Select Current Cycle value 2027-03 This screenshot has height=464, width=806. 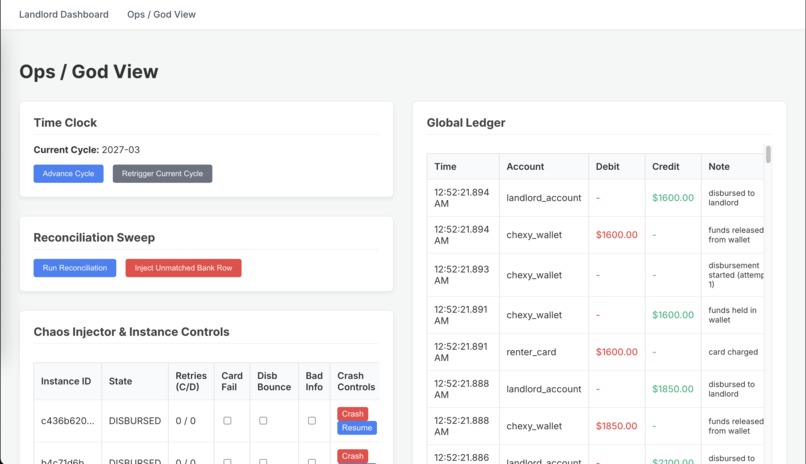point(121,150)
